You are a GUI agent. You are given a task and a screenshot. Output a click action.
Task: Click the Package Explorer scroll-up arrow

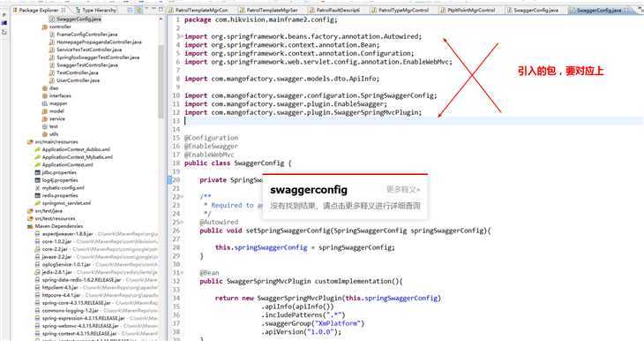coord(161,19)
